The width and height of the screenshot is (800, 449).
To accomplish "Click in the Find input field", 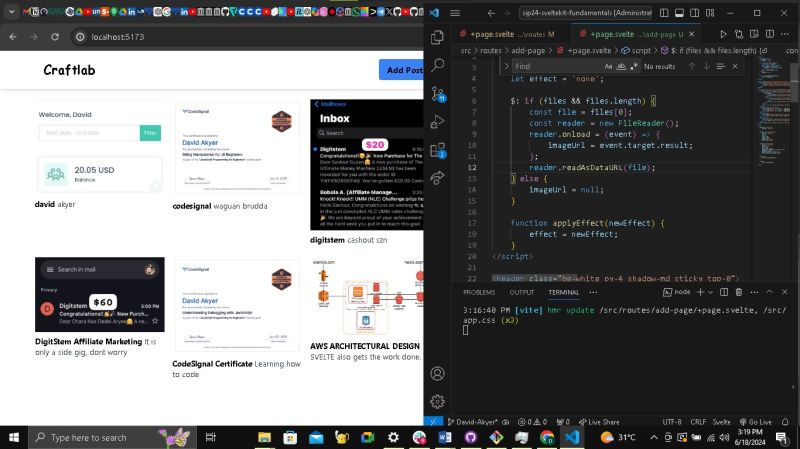I will [x=556, y=66].
